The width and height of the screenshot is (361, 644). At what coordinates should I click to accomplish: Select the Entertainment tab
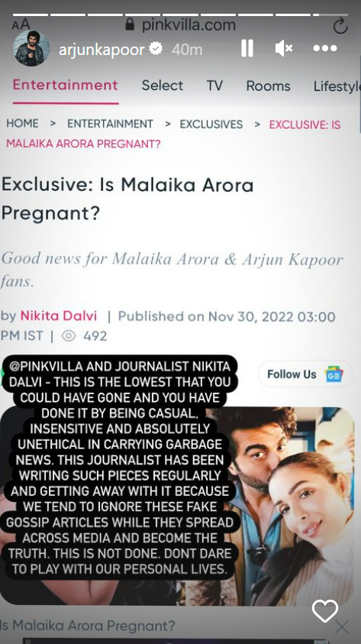click(65, 86)
